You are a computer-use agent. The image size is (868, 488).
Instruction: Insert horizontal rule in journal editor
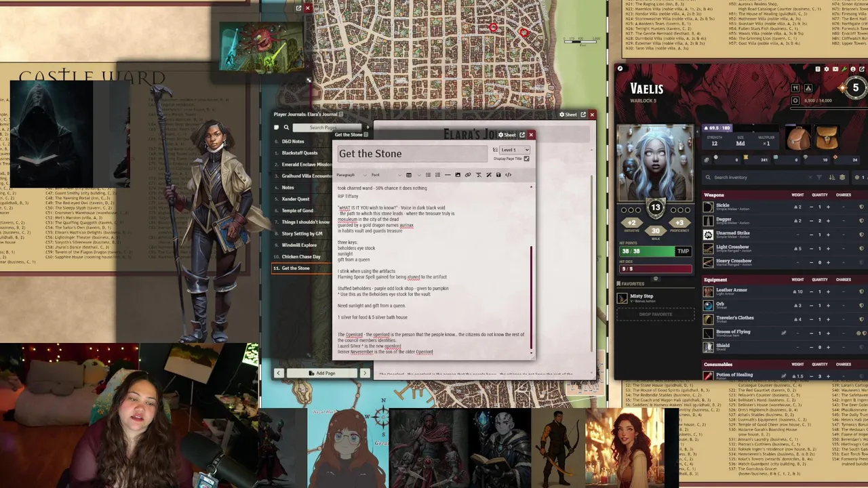(448, 175)
